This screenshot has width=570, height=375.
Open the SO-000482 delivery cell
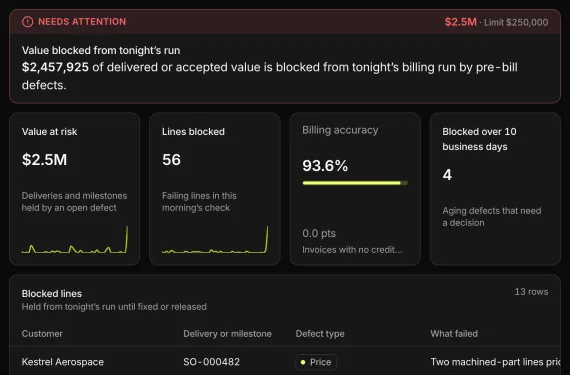[x=212, y=362]
